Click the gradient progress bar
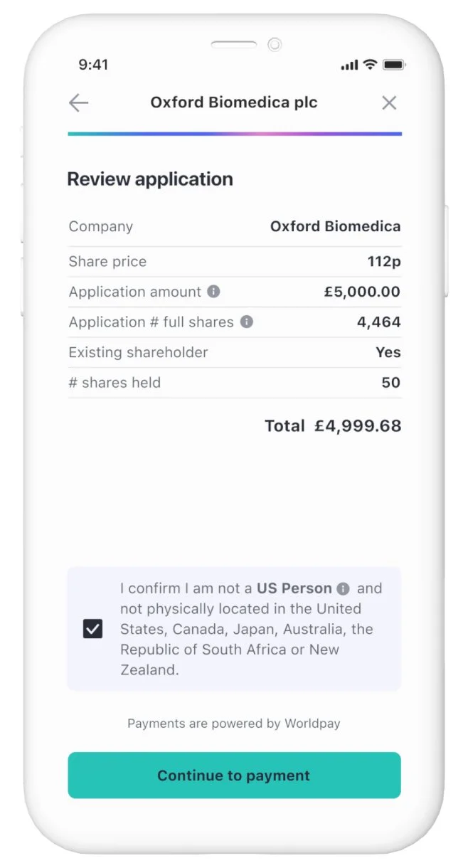 pyautogui.click(x=235, y=134)
